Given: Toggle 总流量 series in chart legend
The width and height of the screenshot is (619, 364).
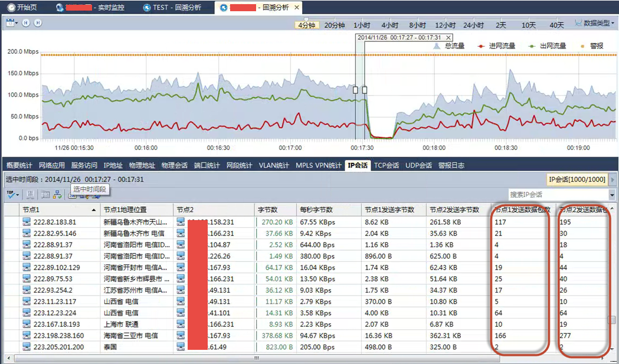Looking at the screenshot, I should tap(450, 46).
